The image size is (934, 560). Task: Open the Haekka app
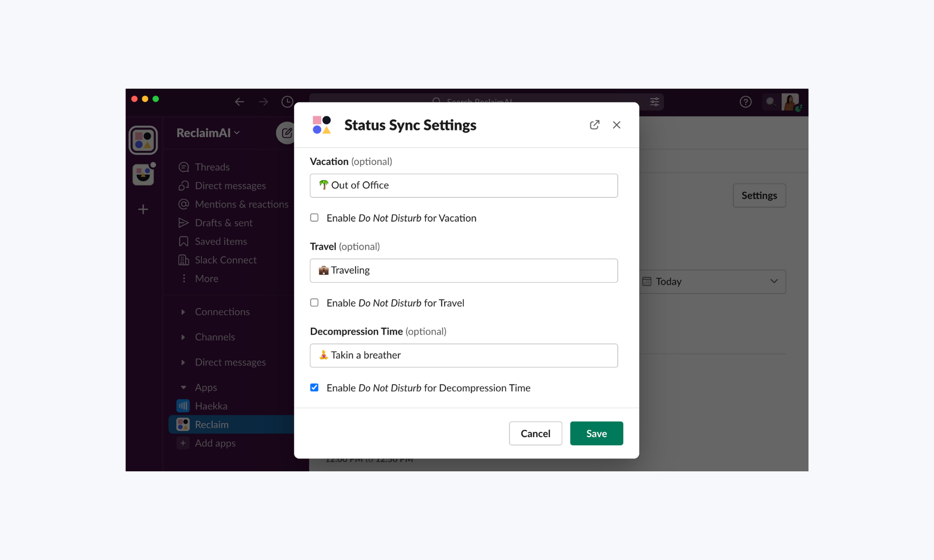pyautogui.click(x=211, y=406)
